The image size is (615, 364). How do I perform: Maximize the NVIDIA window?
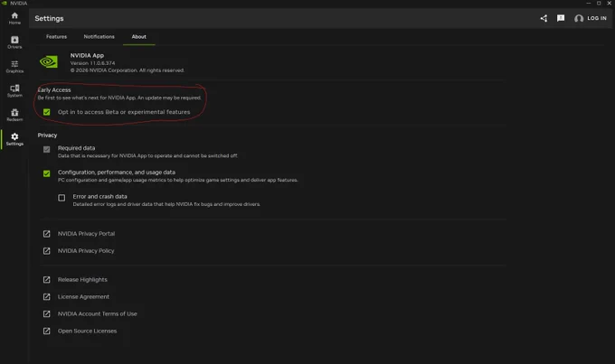click(599, 3)
